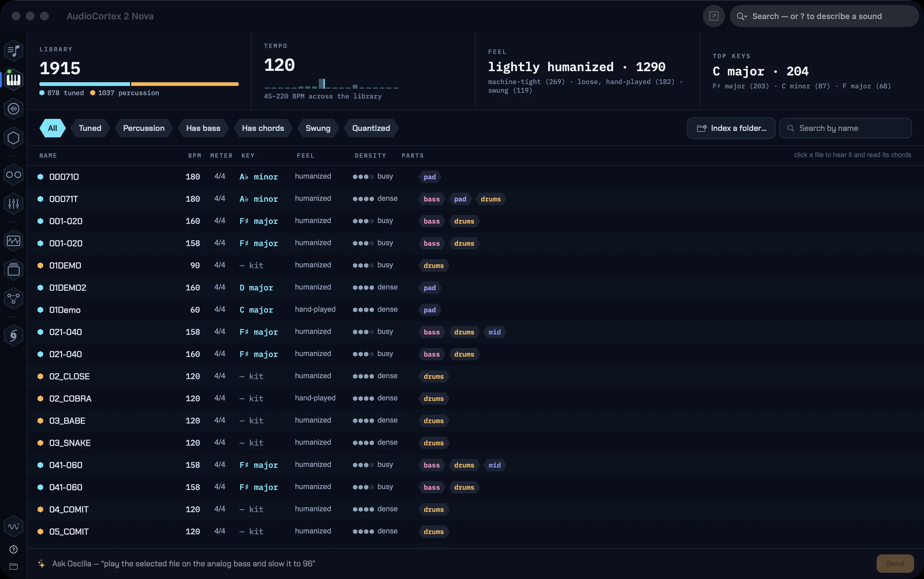Select the 00071T file row

tap(475, 199)
